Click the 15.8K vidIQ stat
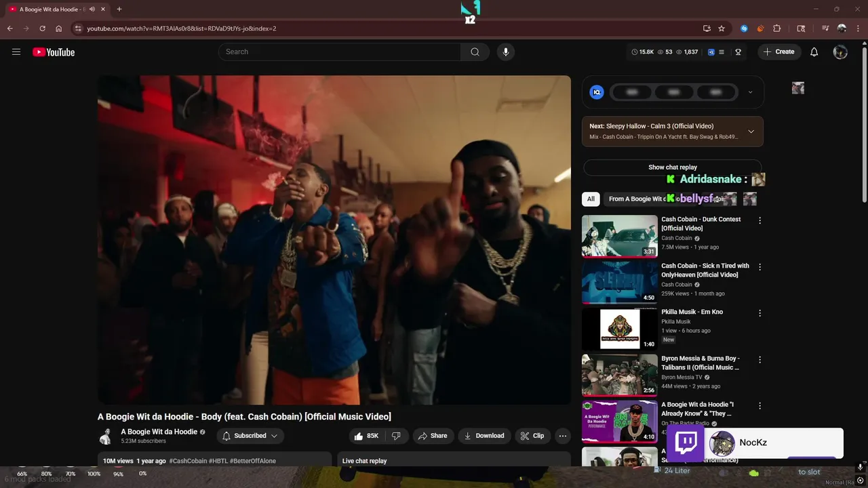This screenshot has height=488, width=868. 642,52
